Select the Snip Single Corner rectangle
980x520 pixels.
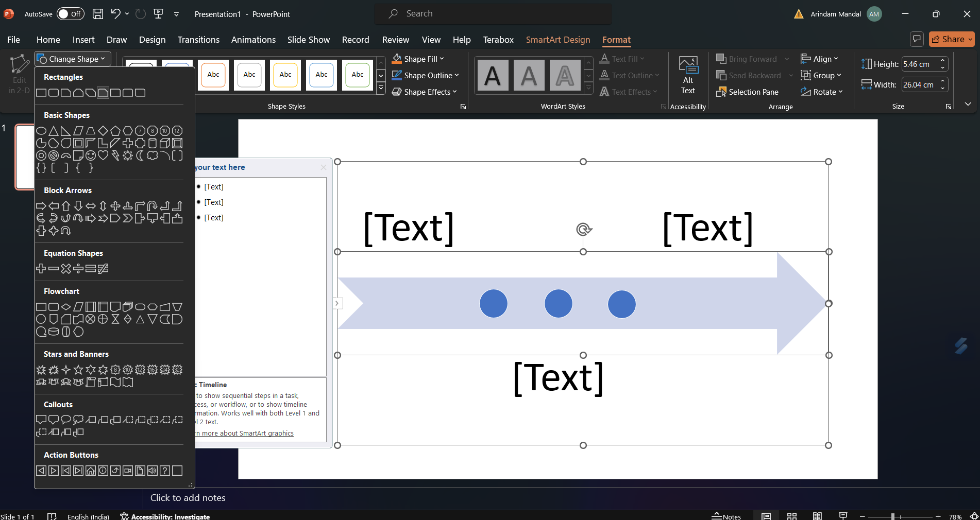click(66, 93)
